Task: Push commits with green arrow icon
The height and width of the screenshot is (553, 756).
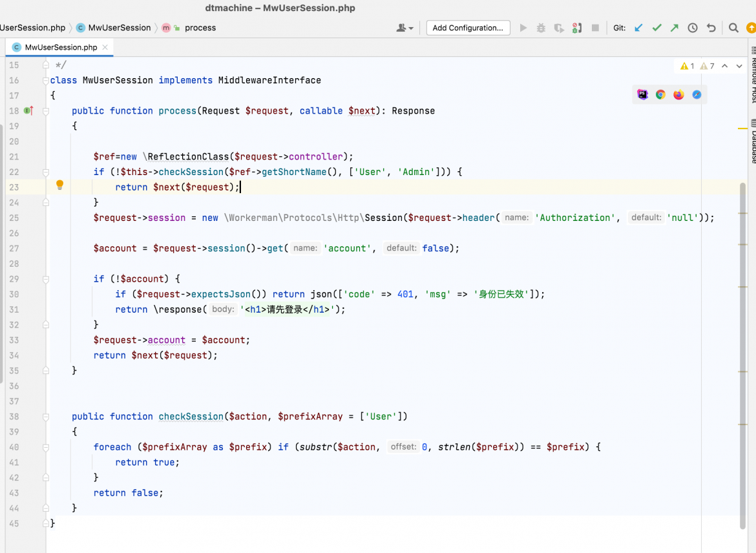Action: tap(675, 28)
